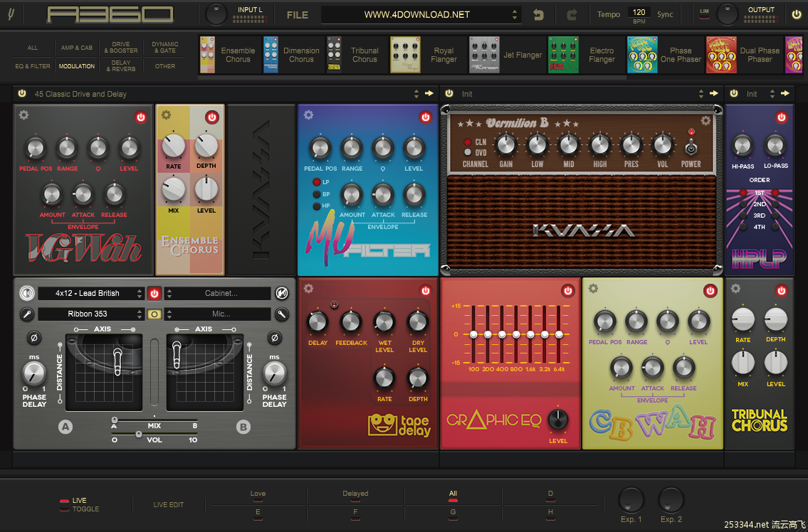Open settings gear on Vermilion B amp
Screen dimensions: 808x532
(705, 121)
